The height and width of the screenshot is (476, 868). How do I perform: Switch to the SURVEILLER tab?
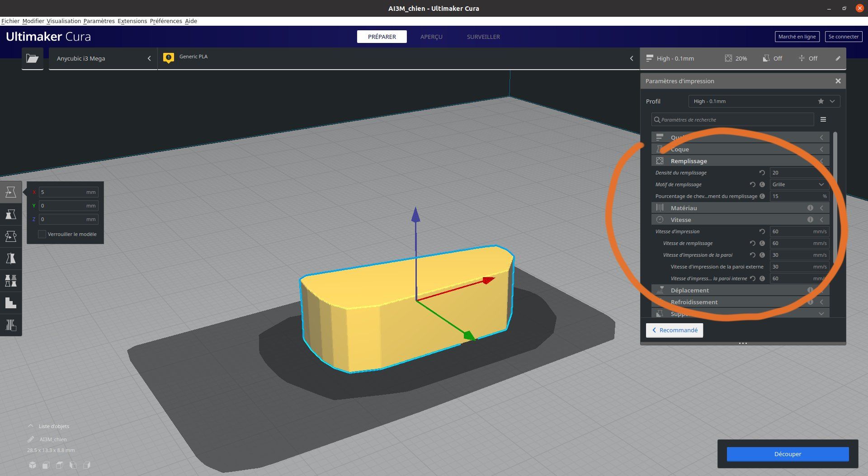(x=483, y=37)
